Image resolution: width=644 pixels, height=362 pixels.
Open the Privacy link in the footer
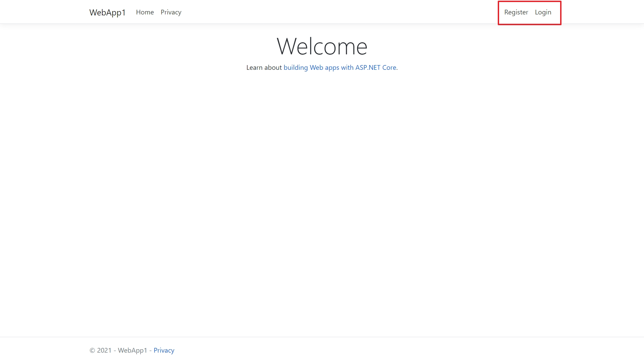pos(164,350)
